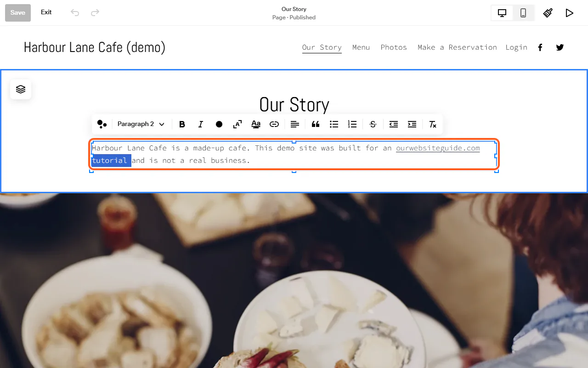Select the Our Story page heading
588x368 pixels.
(294, 104)
